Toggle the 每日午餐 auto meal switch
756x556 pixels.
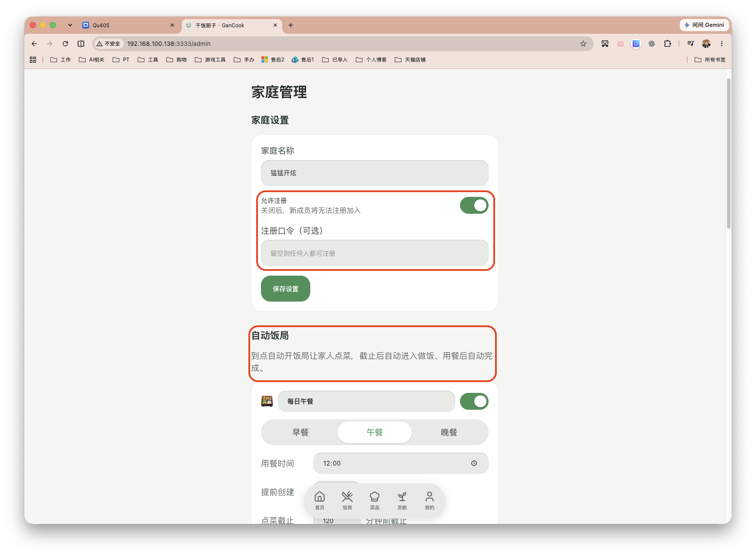pos(474,401)
